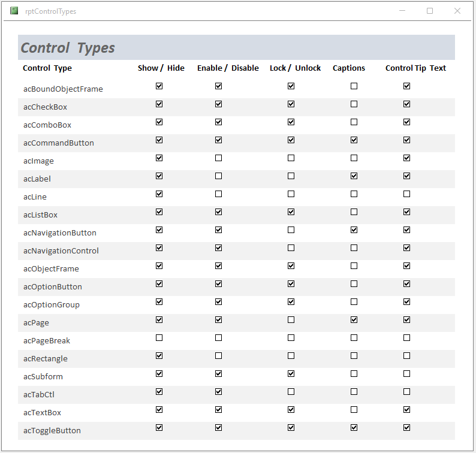Minimize the rptControlTypes window
Viewport: 476px width, 453px height.
pyautogui.click(x=402, y=11)
